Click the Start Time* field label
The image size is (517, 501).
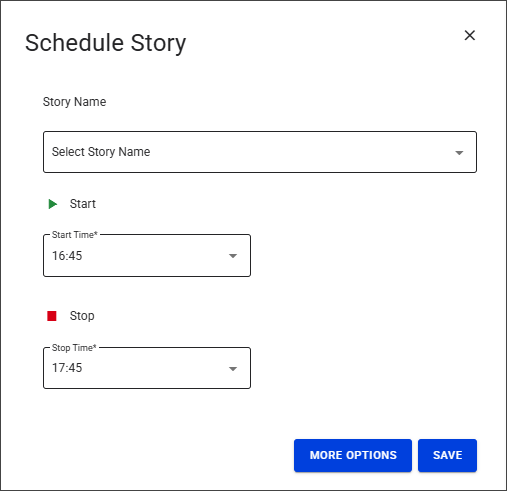pos(75,235)
